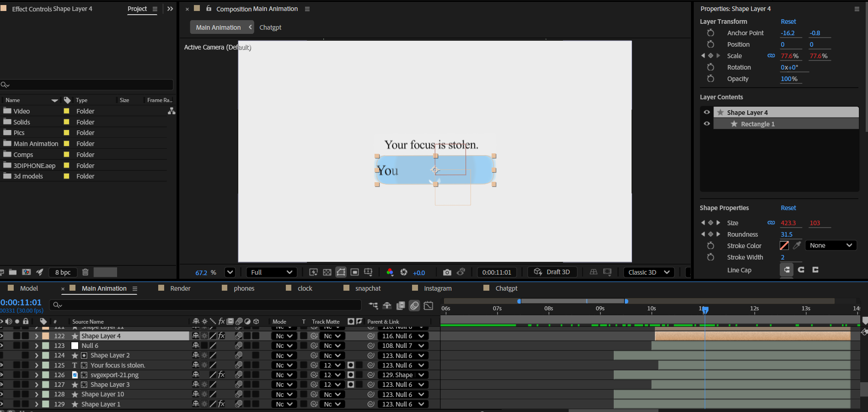Click the Stroke Color eyedropper

pos(797,245)
